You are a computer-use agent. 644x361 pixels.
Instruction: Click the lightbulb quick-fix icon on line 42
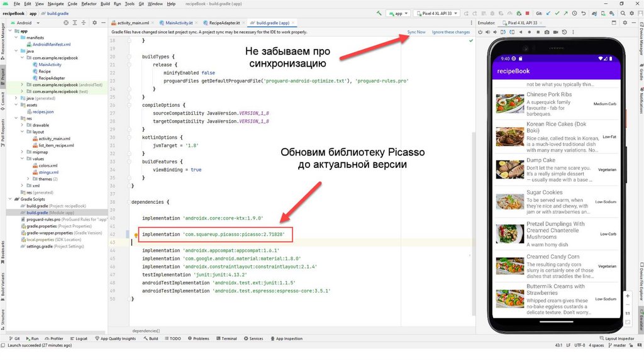click(136, 235)
